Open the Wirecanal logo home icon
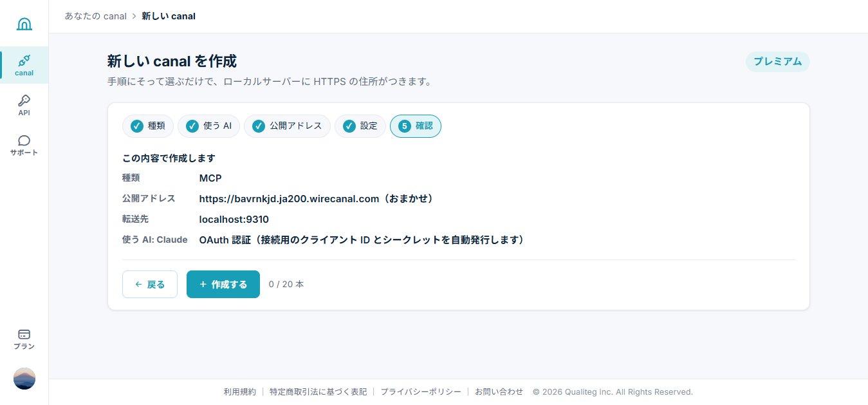 (x=24, y=24)
